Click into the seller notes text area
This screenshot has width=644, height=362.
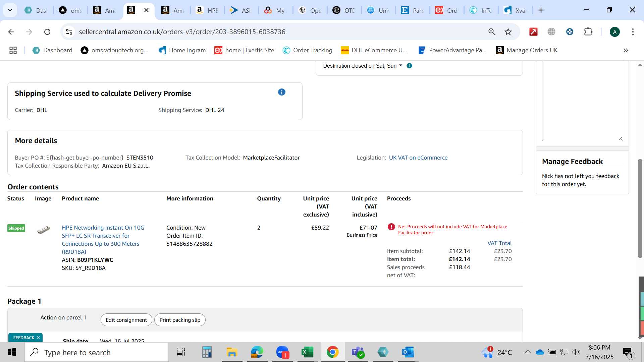[x=582, y=101]
